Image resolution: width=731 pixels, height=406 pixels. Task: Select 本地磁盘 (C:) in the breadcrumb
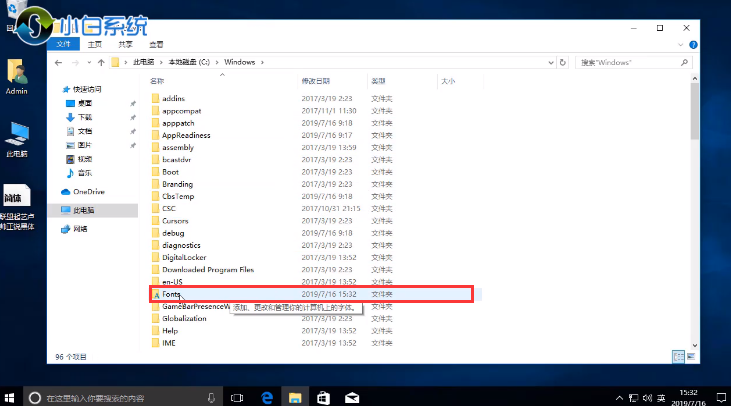tap(189, 62)
